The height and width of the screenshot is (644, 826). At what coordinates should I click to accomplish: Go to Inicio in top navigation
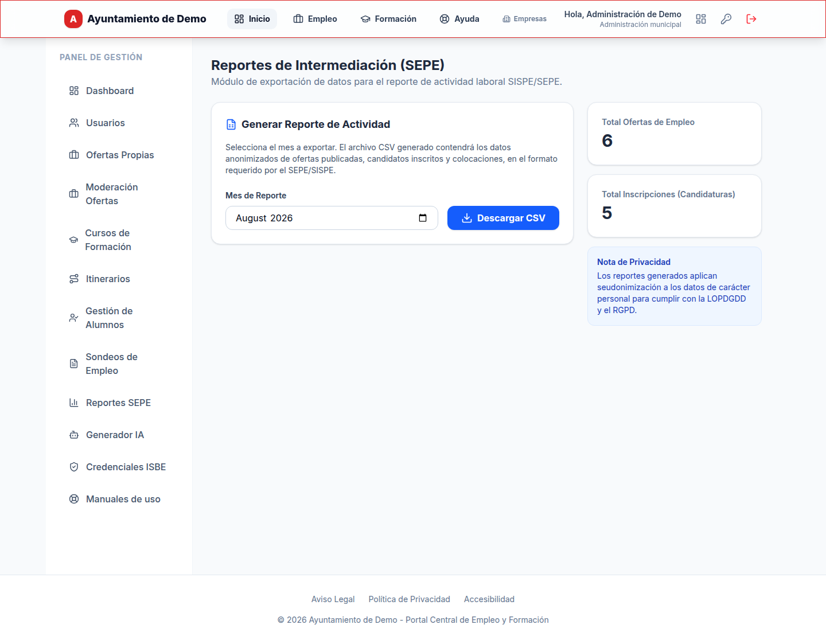click(252, 19)
